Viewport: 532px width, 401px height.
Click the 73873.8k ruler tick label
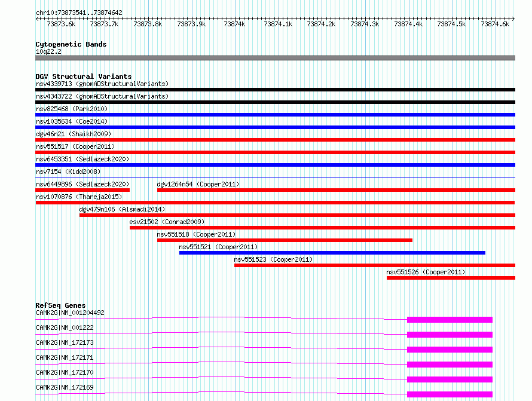point(148,24)
